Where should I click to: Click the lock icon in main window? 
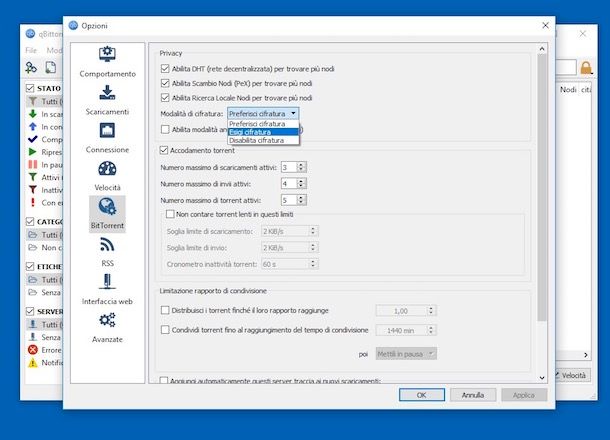pyautogui.click(x=586, y=68)
